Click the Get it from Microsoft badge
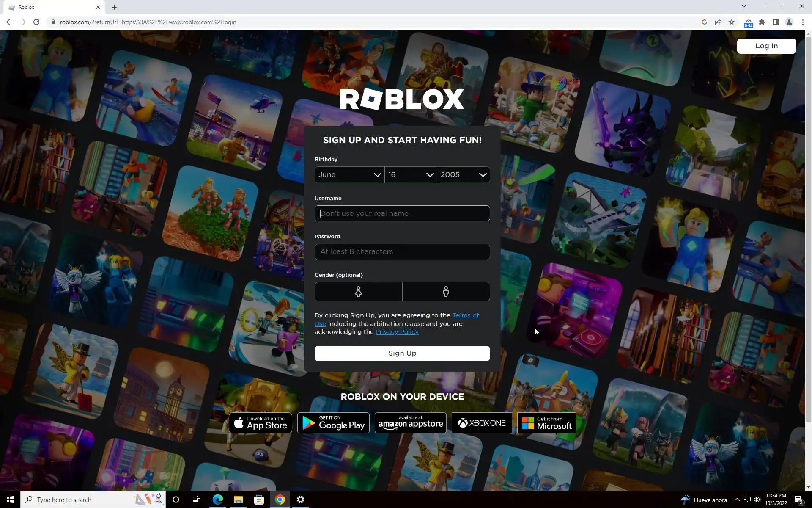Viewport: 812px width, 508px height. tap(546, 423)
